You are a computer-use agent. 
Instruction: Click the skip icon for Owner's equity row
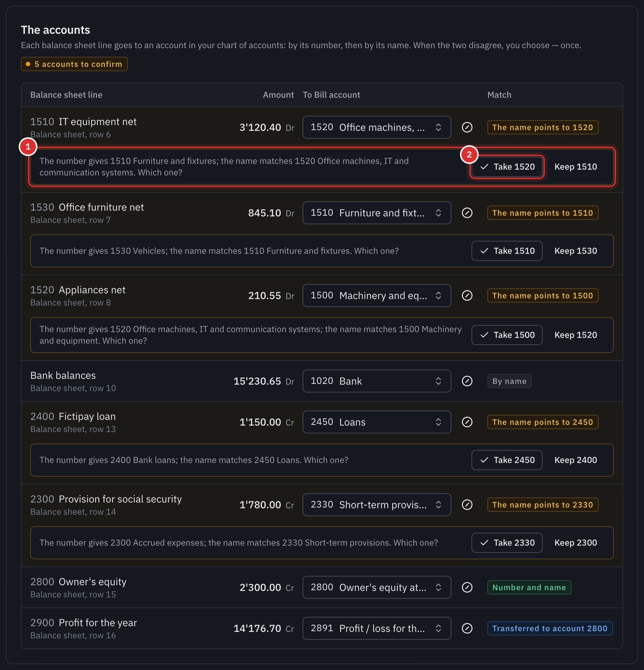[x=467, y=587]
